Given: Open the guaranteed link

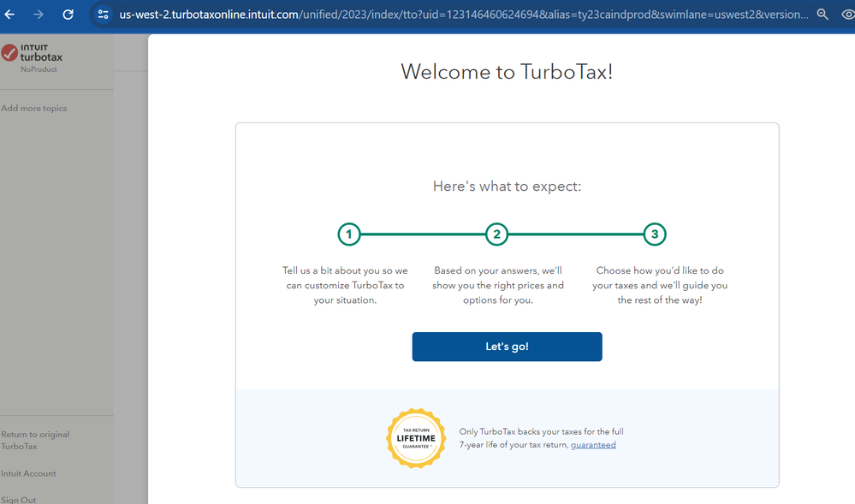Looking at the screenshot, I should pyautogui.click(x=593, y=445).
